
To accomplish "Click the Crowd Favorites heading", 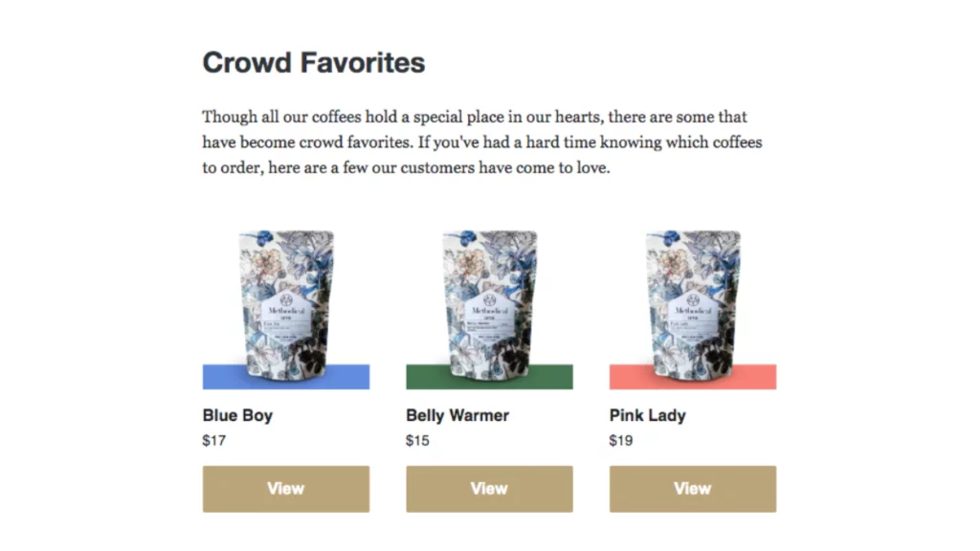I will coord(314,62).
